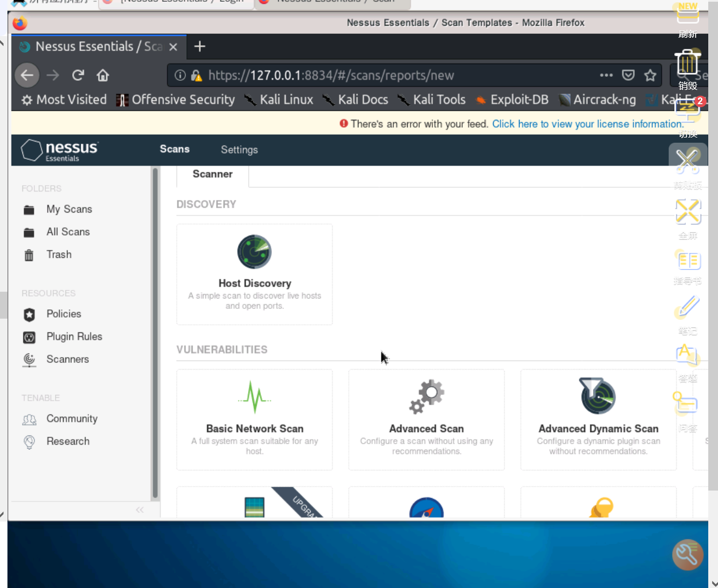Click the Host Discovery radar icon
This screenshot has height=588, width=718.
click(255, 252)
